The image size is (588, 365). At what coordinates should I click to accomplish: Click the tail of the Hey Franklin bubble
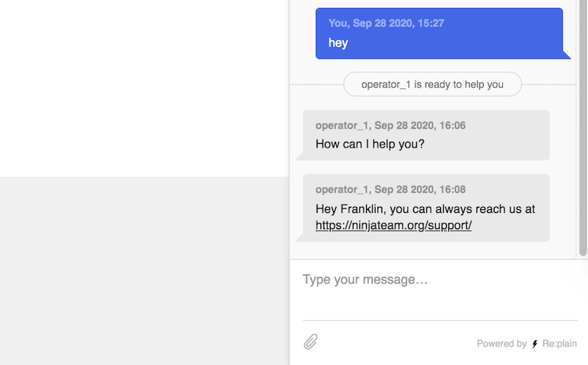pos(299,238)
